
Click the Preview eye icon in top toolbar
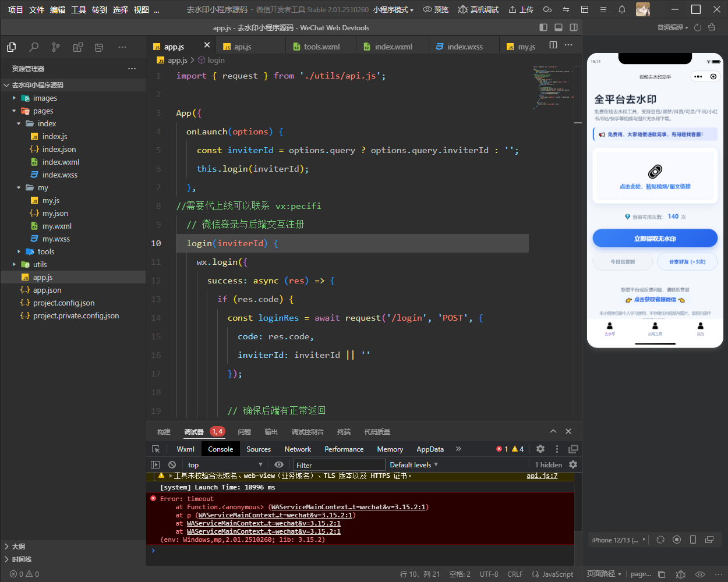436,10
